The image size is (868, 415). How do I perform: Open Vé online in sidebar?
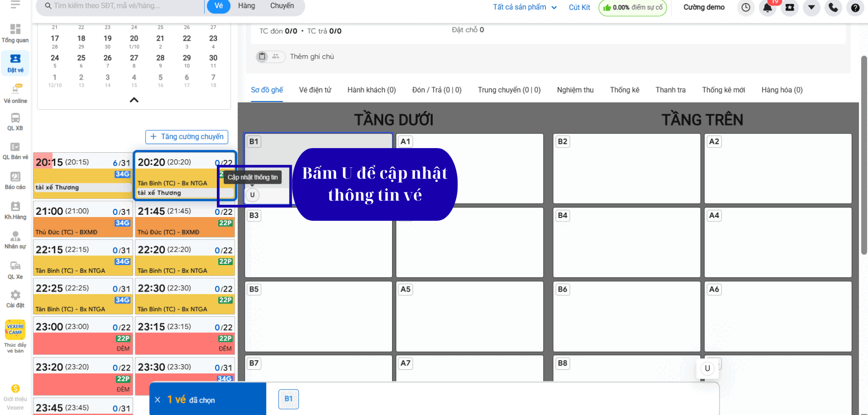(x=16, y=94)
